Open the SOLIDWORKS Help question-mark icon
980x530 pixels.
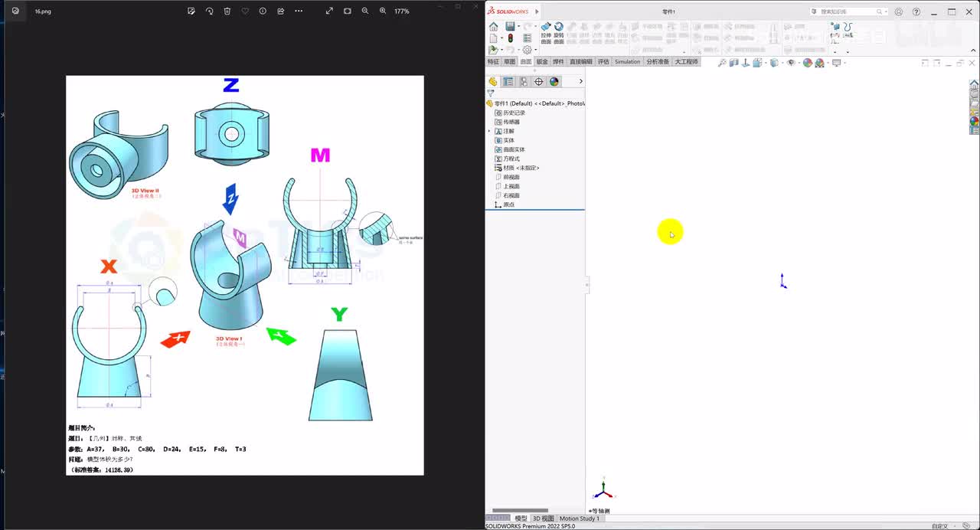(916, 11)
